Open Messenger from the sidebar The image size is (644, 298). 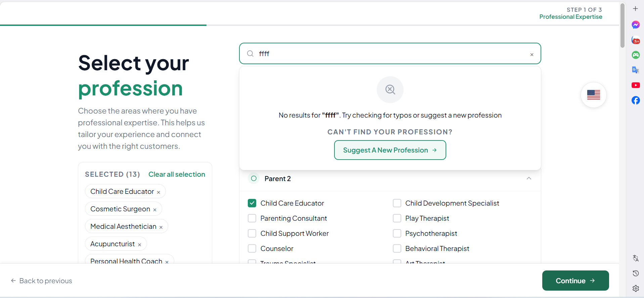pos(636,25)
